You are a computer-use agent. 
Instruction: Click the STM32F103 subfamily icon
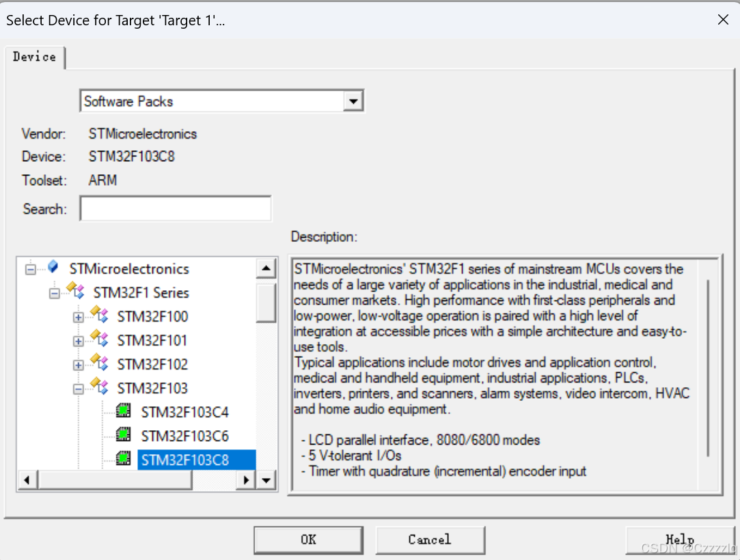point(100,387)
